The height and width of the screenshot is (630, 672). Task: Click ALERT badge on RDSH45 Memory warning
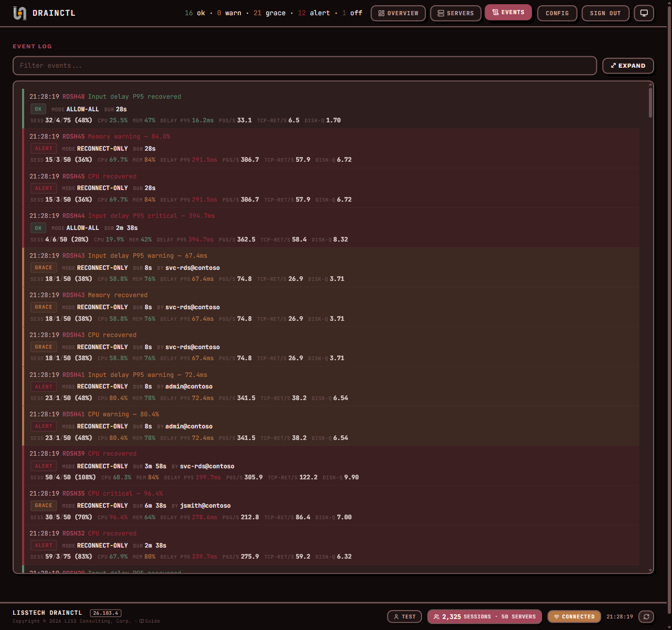click(x=44, y=149)
